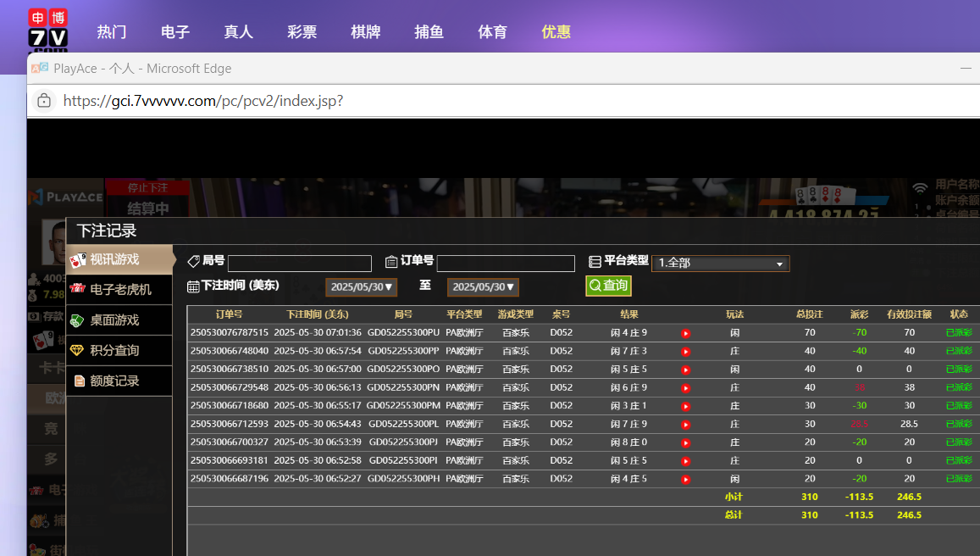Play the replay for round GD052255300PO
This screenshot has width=980, height=556.
coord(685,370)
